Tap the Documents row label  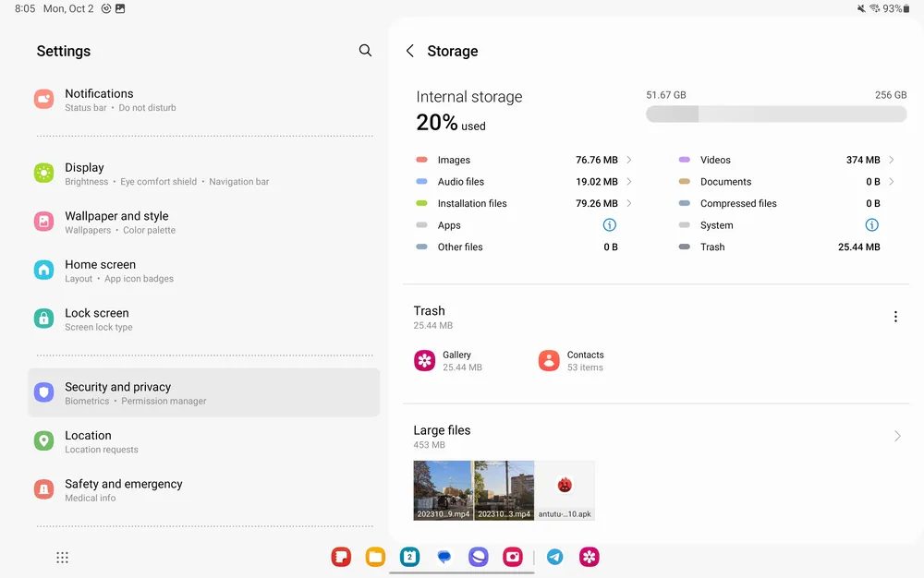[725, 181]
